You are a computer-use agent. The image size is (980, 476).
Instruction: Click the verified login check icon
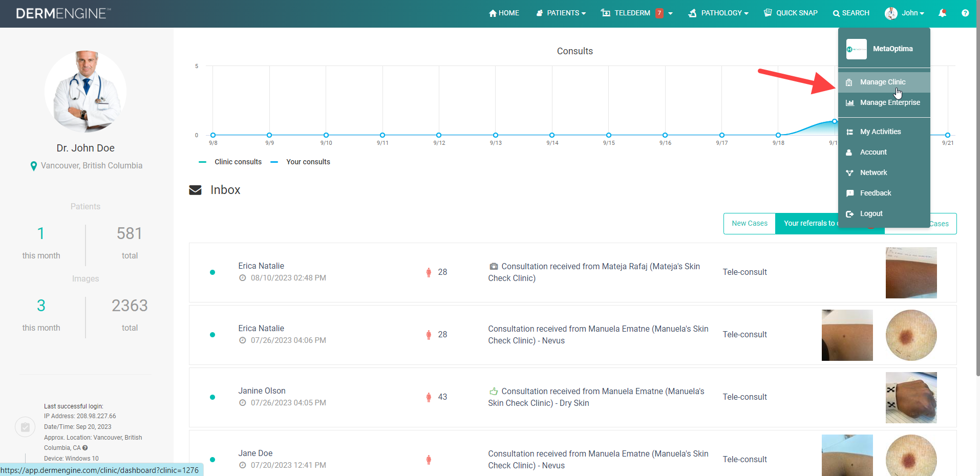(25, 427)
